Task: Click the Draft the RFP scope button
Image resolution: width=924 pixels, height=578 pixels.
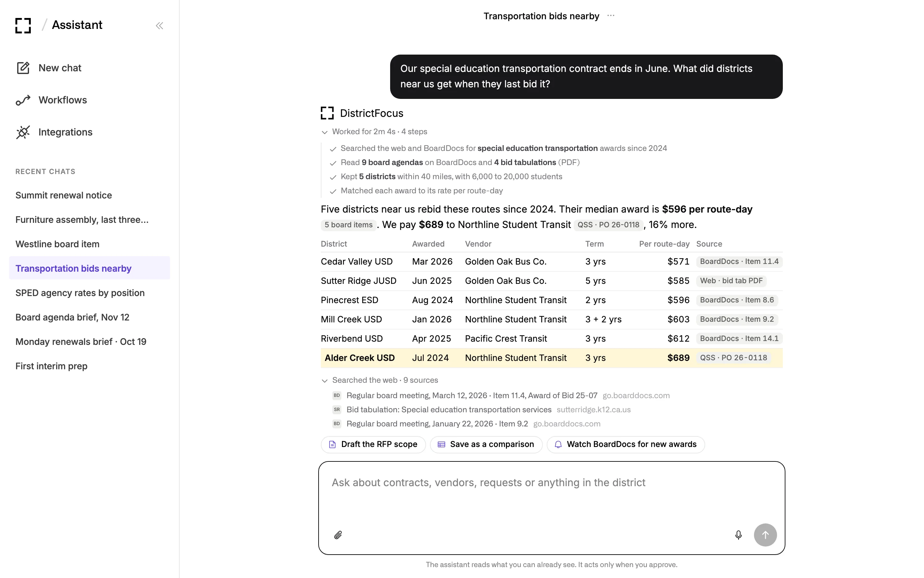Action: tap(373, 445)
